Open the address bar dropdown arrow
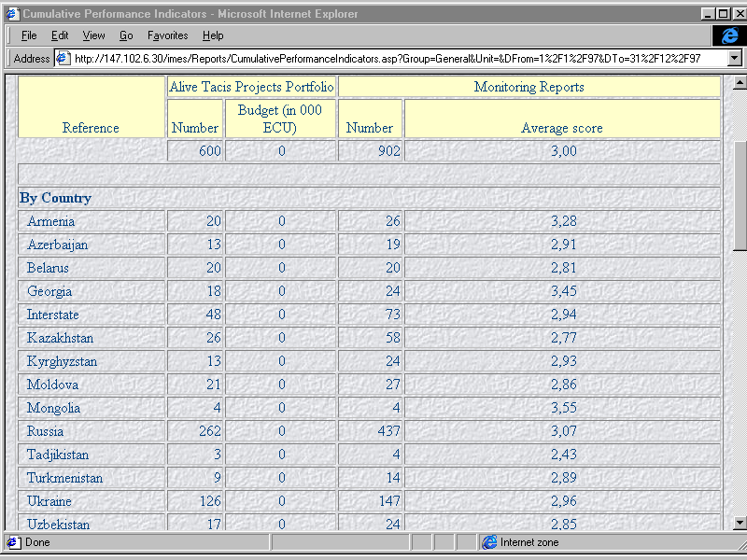The width and height of the screenshot is (747, 560). point(734,58)
